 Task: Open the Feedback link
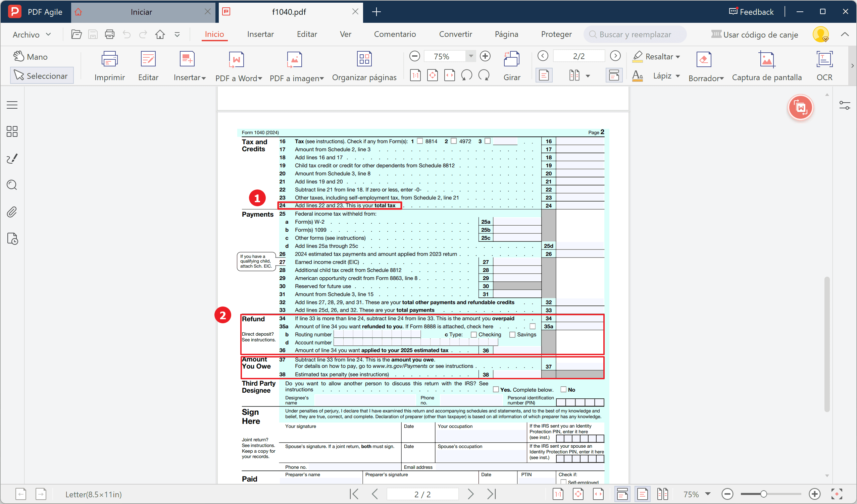[x=751, y=12]
